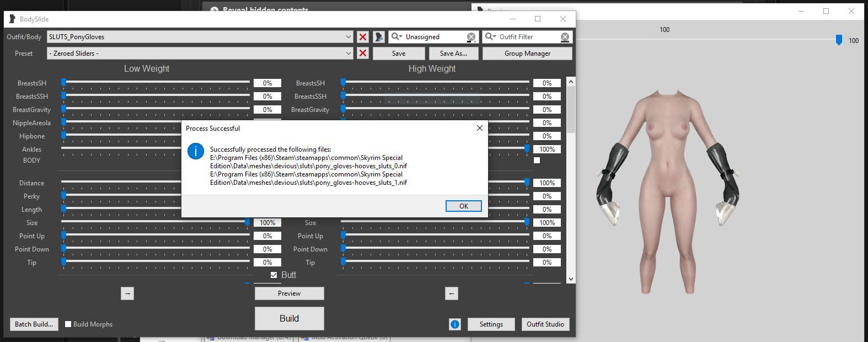
Task: Click the Low Weight Hipbone label
Action: click(x=32, y=136)
